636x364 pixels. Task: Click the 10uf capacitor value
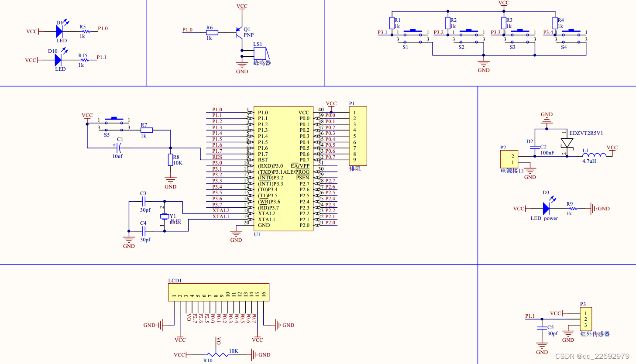117,156
